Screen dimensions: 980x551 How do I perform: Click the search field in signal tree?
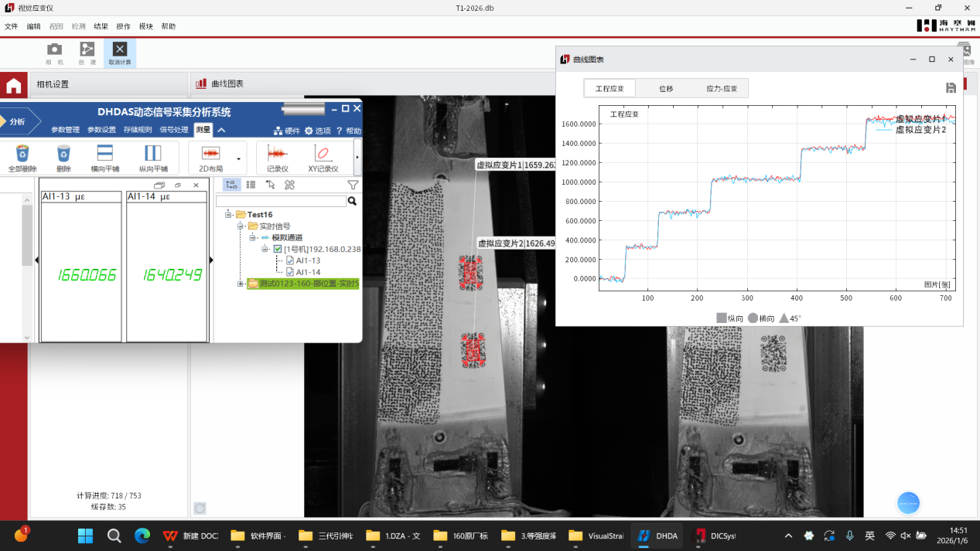pyautogui.click(x=281, y=201)
